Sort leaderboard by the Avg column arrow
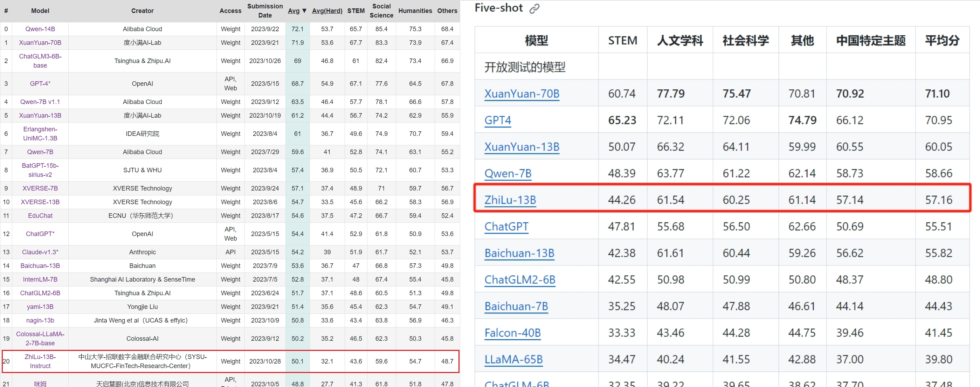 pyautogui.click(x=304, y=11)
